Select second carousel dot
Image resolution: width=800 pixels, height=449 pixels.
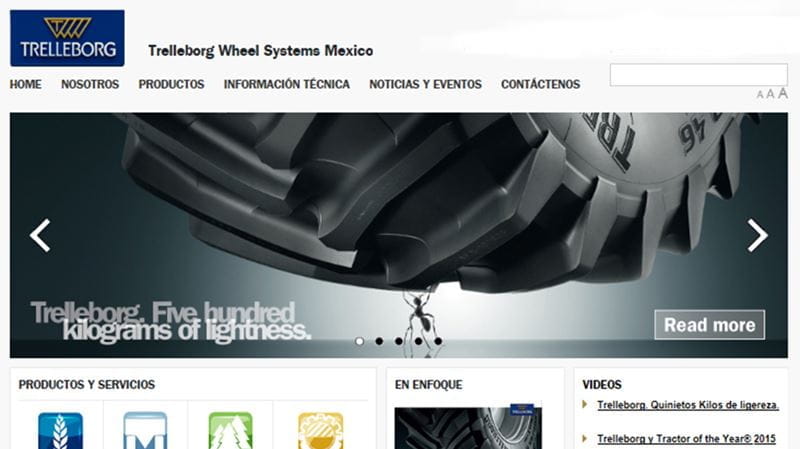point(379,341)
